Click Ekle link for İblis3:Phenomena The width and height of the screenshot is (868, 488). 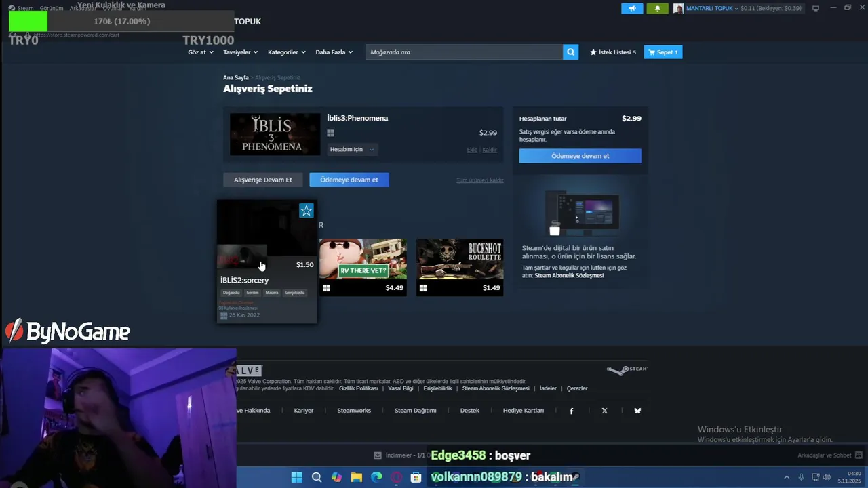point(472,150)
